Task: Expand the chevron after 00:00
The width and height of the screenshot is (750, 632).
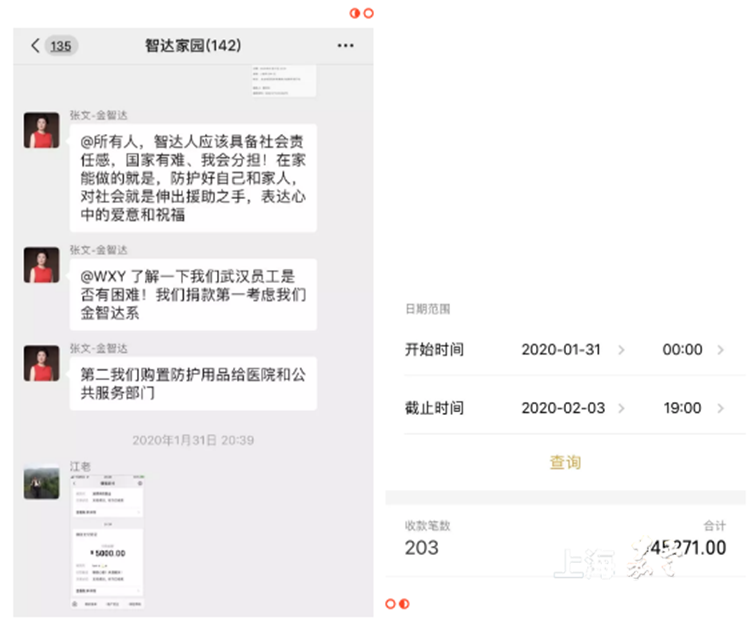Action: (x=720, y=350)
